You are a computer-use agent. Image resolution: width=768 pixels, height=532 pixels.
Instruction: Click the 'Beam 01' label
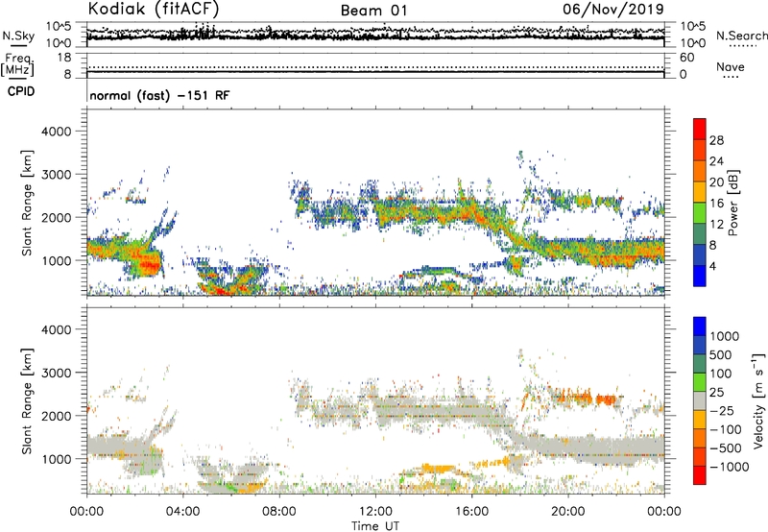tap(373, 11)
